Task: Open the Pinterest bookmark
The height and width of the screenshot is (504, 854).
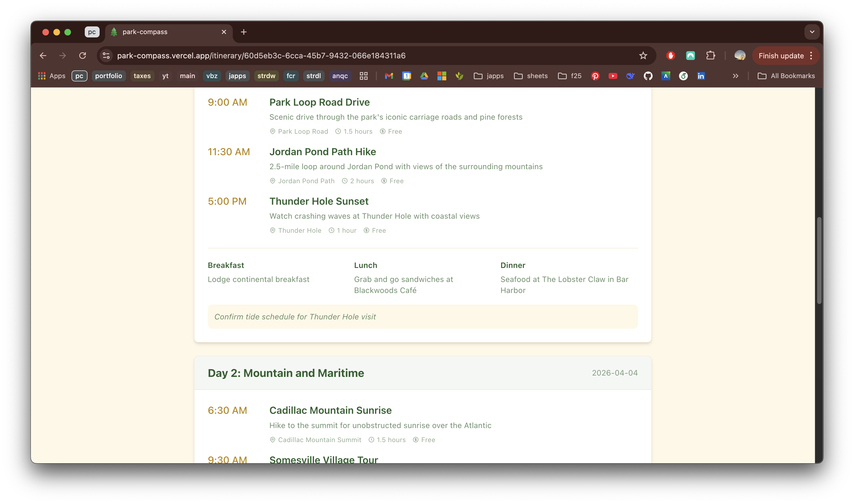Action: coord(595,76)
